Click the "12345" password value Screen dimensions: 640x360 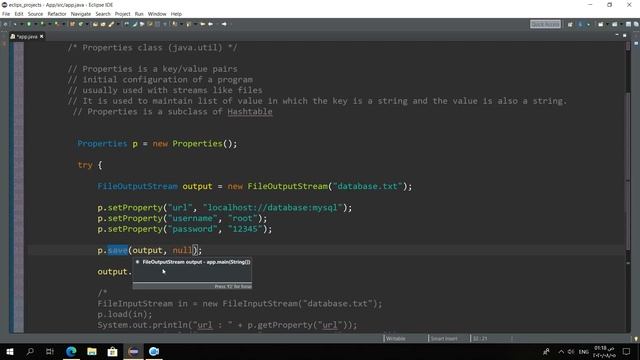[245, 229]
